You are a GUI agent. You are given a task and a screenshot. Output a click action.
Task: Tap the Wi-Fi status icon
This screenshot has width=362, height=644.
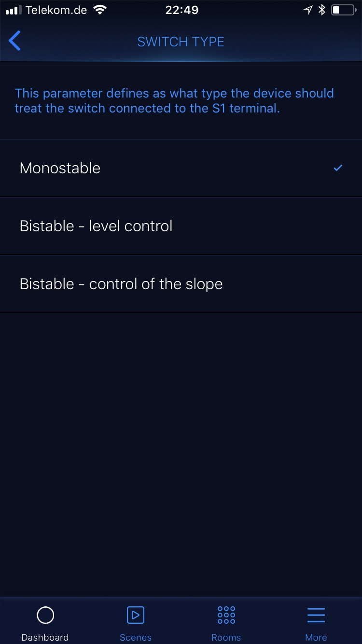pos(100,10)
